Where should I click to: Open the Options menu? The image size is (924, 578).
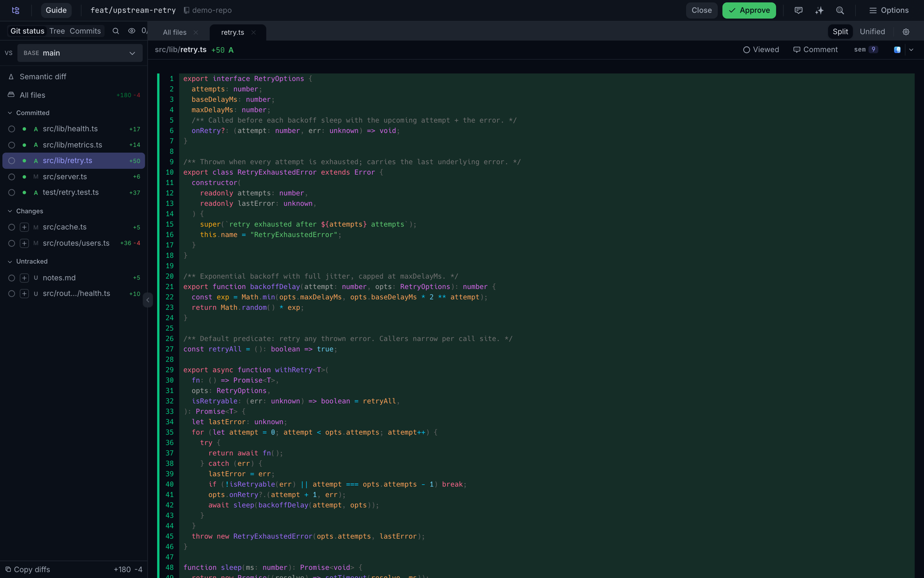(888, 10)
